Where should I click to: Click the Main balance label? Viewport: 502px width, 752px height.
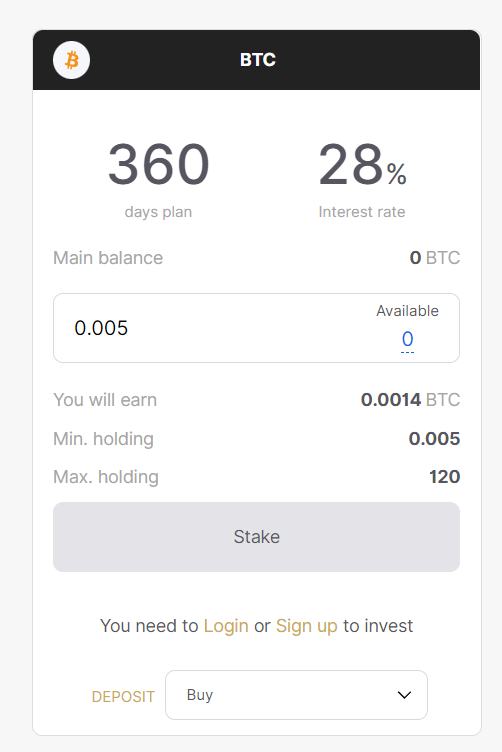[x=108, y=258]
